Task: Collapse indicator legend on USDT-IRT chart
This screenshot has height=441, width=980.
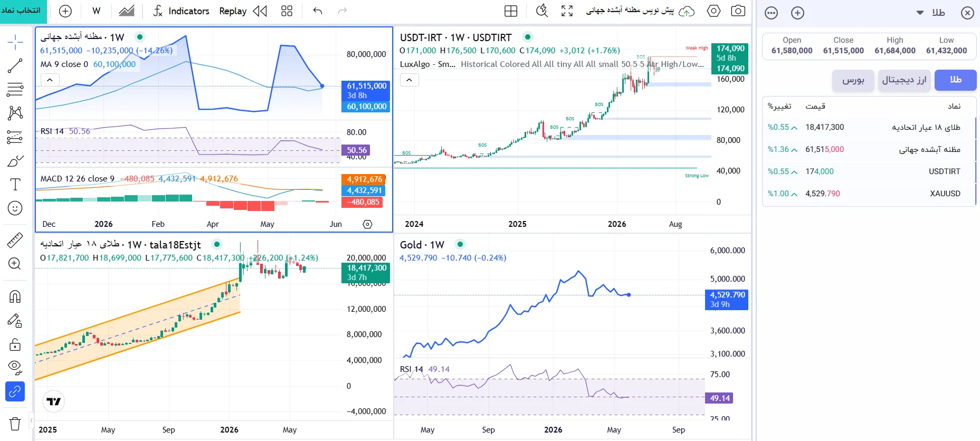Action: pos(410,80)
